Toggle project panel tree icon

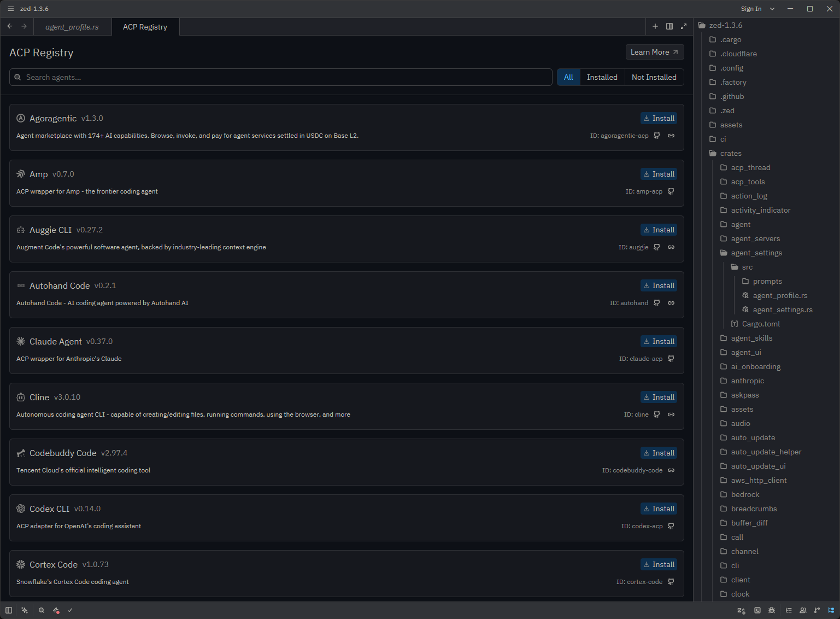point(831,610)
